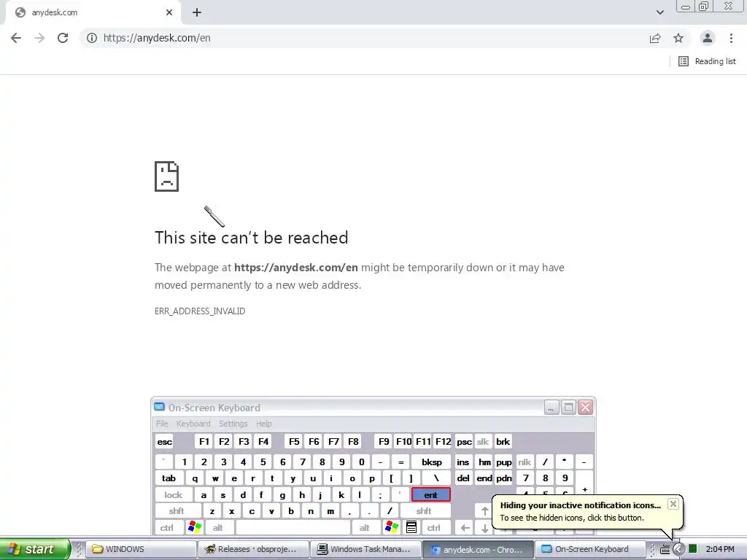747x560 pixels.
Task: Click the left arrow key on keyboard
Action: (465, 528)
